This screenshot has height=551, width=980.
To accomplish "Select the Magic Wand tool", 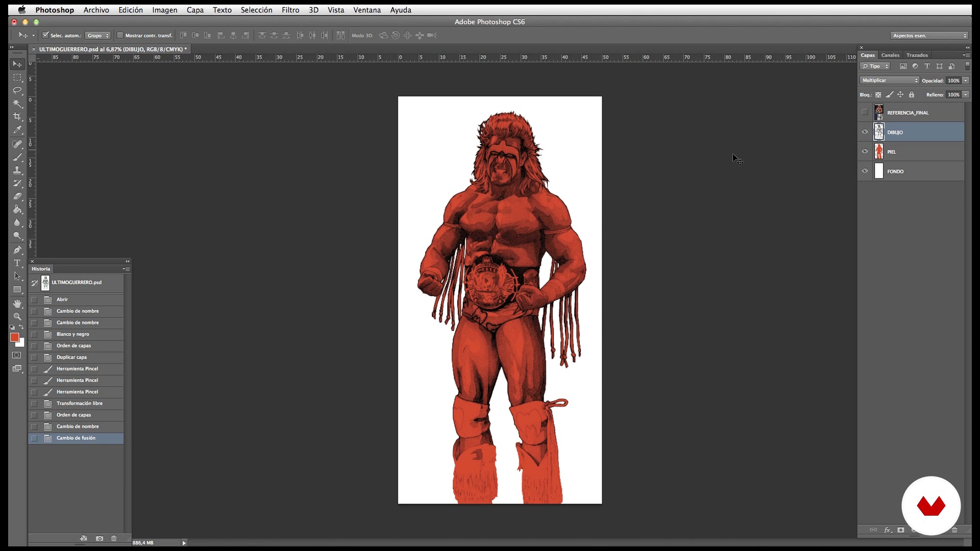I will click(x=17, y=104).
